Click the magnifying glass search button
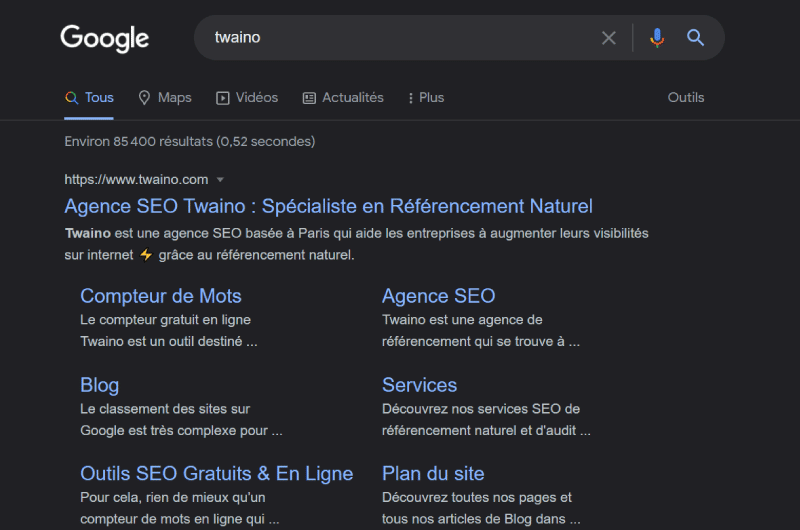Screen dimensions: 800x530 [x=695, y=37]
